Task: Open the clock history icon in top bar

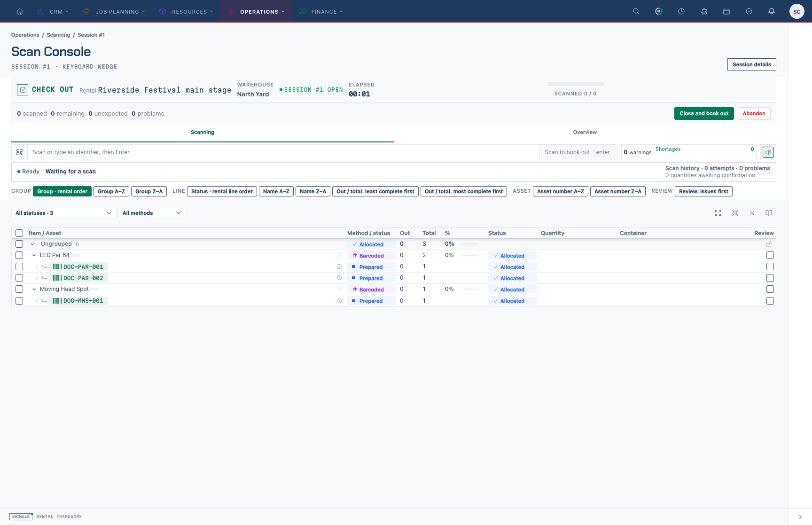Action: [681, 11]
